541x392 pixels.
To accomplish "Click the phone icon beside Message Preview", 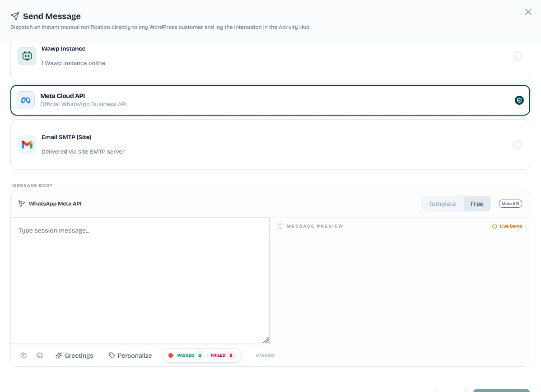I will pos(280,226).
